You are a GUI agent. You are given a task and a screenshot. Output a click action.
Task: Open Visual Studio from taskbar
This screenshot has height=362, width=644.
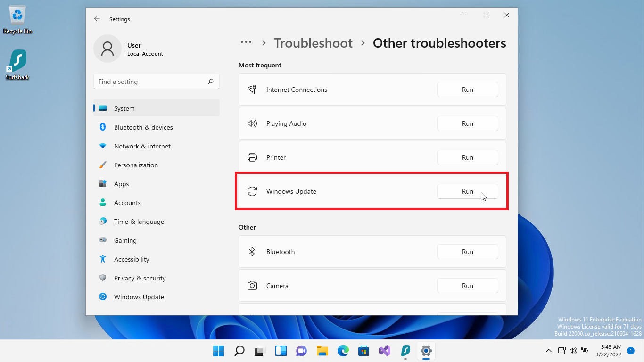click(x=384, y=351)
